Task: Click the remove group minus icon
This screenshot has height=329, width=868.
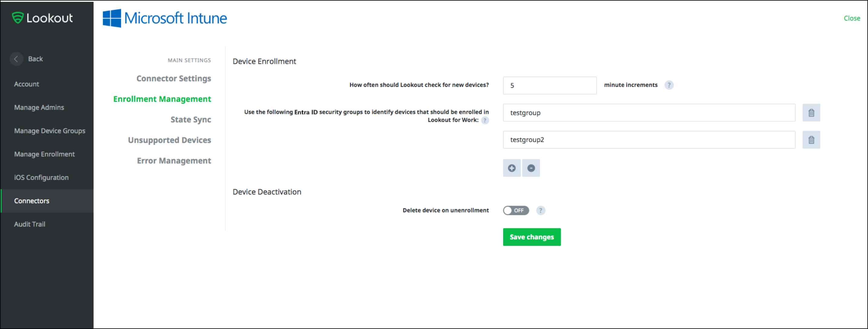Action: (530, 168)
